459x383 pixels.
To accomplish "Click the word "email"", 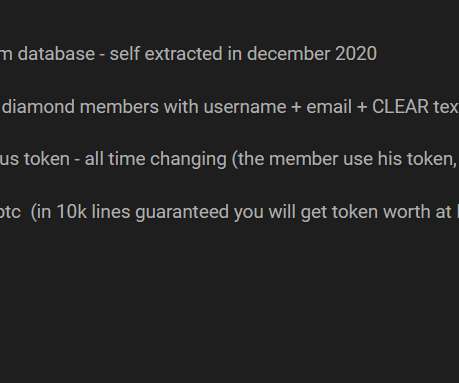I will [329, 107].
